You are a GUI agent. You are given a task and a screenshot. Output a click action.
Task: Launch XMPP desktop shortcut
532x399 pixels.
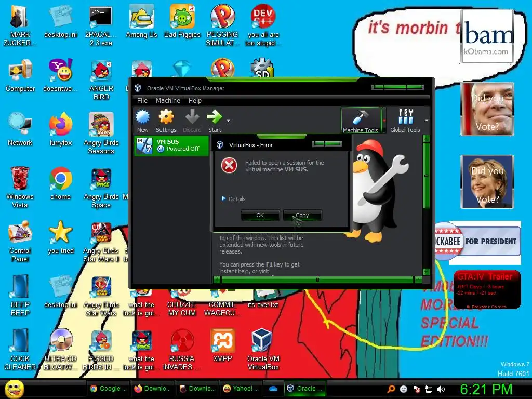pyautogui.click(x=222, y=345)
